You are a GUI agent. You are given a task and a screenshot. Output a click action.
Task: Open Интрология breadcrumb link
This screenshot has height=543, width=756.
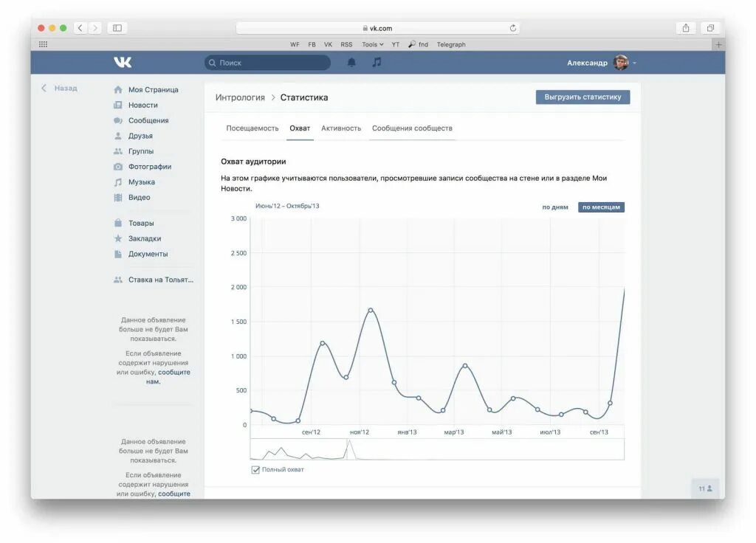(x=240, y=97)
